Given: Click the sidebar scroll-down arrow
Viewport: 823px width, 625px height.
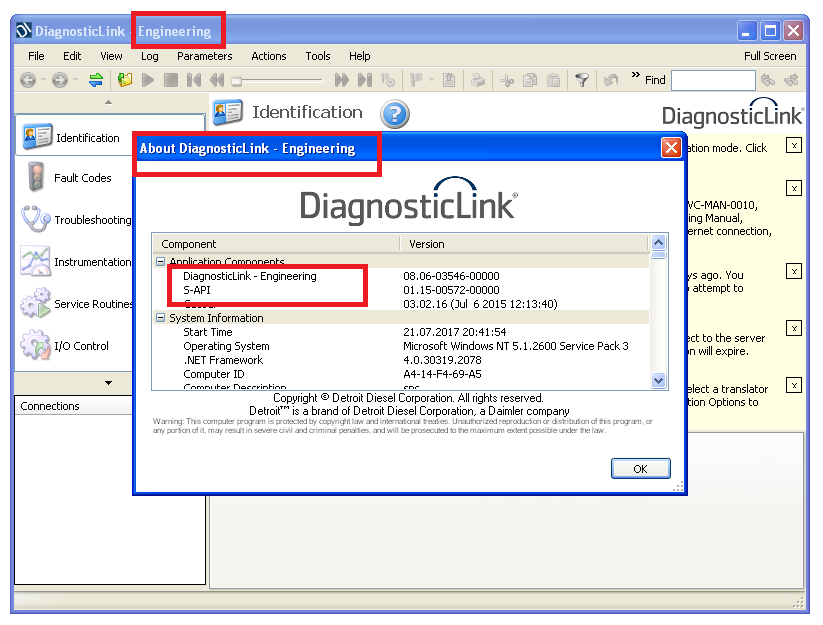Looking at the screenshot, I should coord(109,383).
